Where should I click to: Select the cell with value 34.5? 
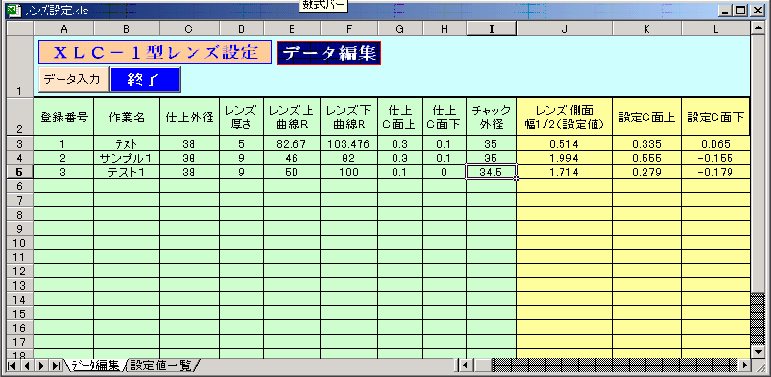[x=491, y=172]
